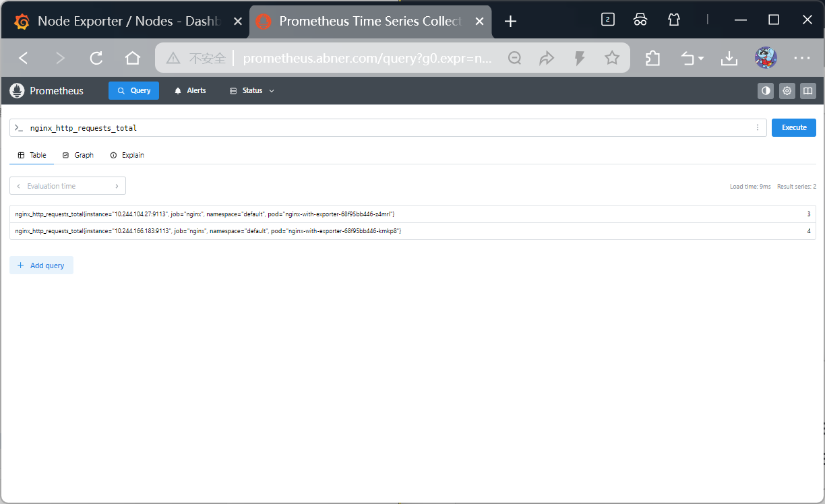
Task: Step evaluation time backward
Action: pos(19,186)
